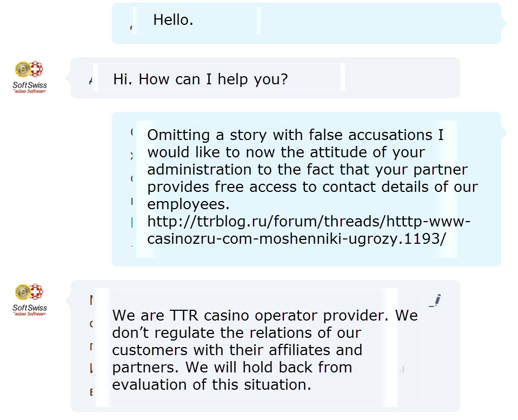Click "Casino Software" tagline under lower logo
Screen dimensions: 518x420
[x=30, y=314]
